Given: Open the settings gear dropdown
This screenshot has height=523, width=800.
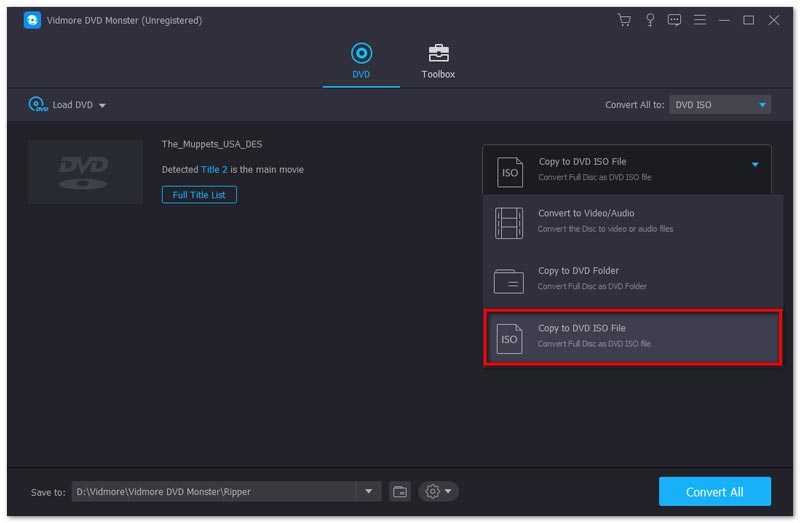Looking at the screenshot, I should click(x=438, y=491).
